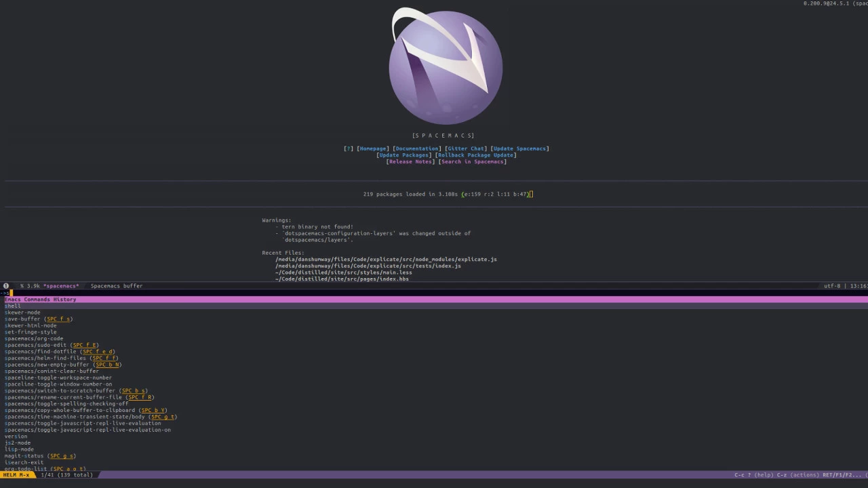Click the version string in the corner
The image size is (868, 488).
tap(835, 3)
